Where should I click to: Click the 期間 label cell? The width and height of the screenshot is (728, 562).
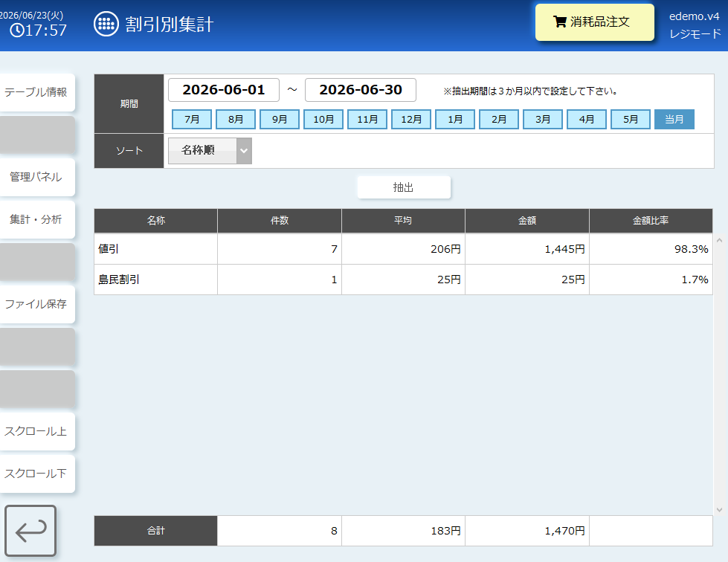coord(129,104)
